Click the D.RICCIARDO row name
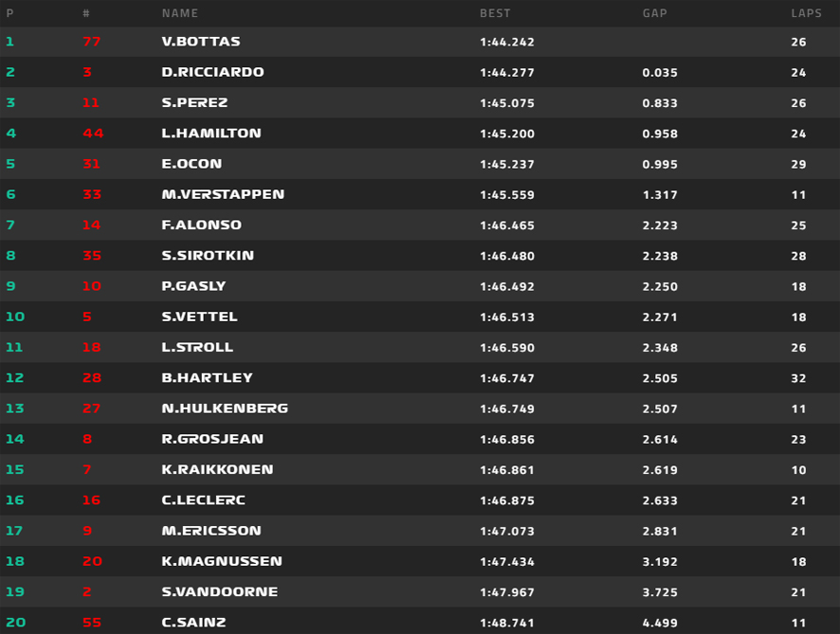This screenshot has height=634, width=840. click(x=212, y=72)
